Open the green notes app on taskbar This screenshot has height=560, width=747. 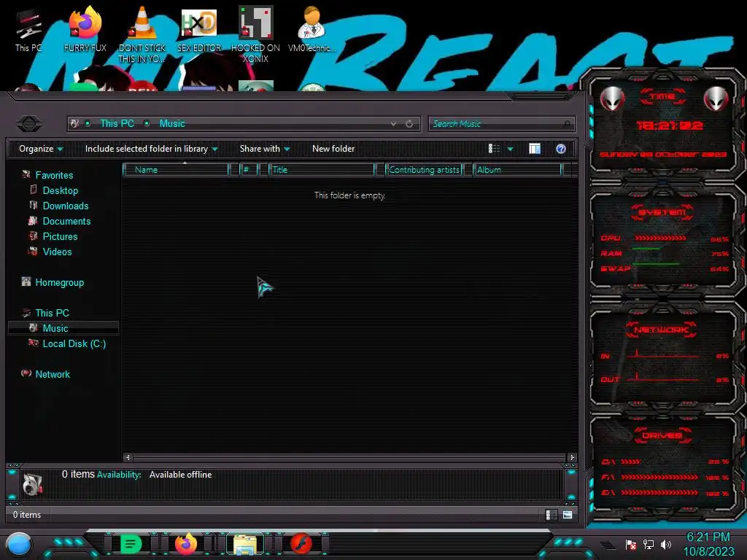click(x=131, y=543)
